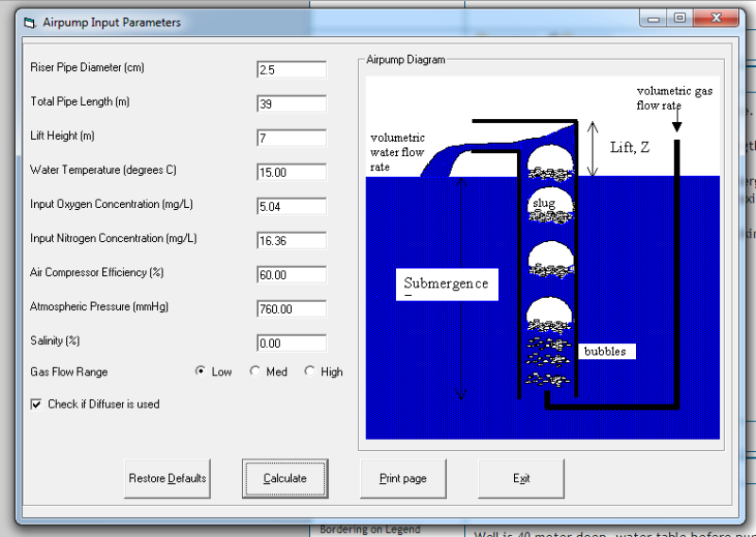
Task: Click the Print page button
Action: click(x=403, y=478)
